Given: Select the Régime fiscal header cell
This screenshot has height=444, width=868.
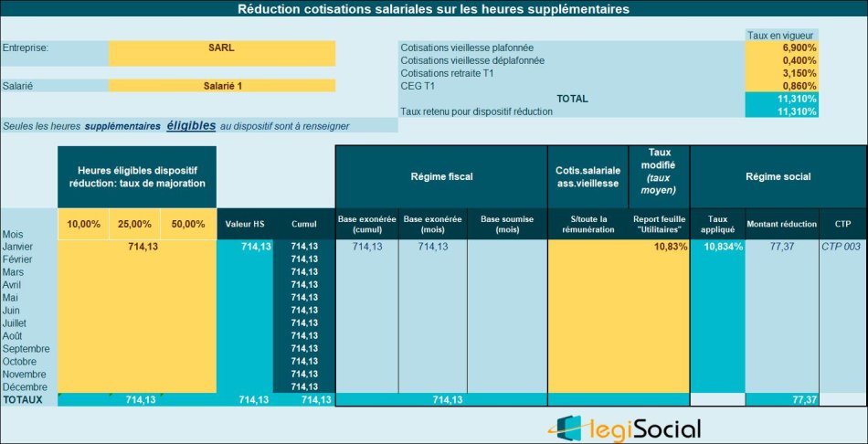Looking at the screenshot, I should tap(441, 175).
